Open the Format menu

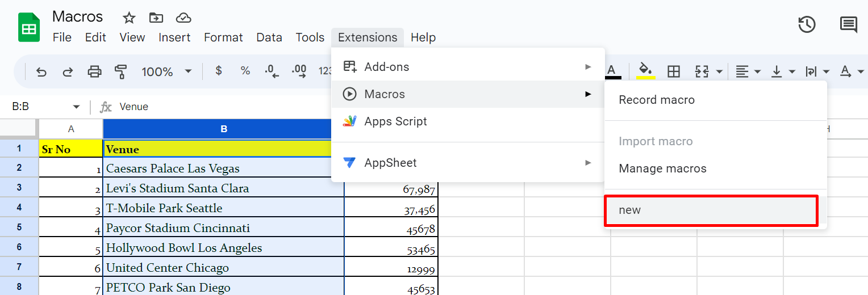(223, 37)
